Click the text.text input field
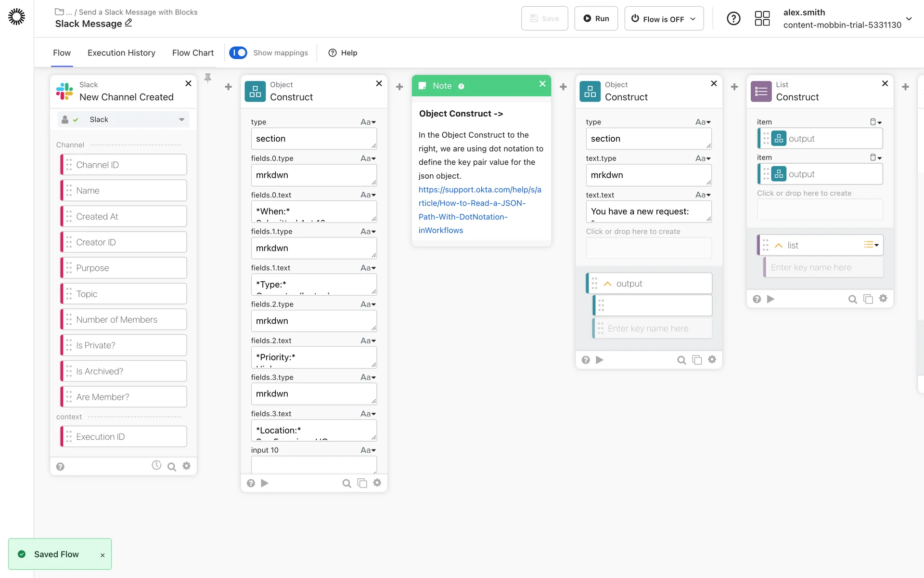Viewport: 924px width, 578px height. point(648,211)
